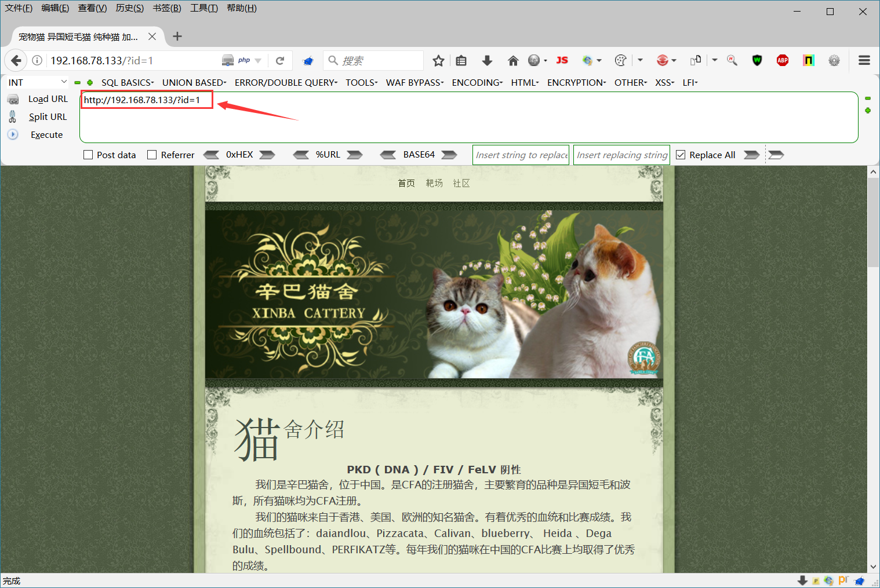The image size is (880, 588).
Task: Click the grey globe toolbar icon
Action: [x=534, y=60]
